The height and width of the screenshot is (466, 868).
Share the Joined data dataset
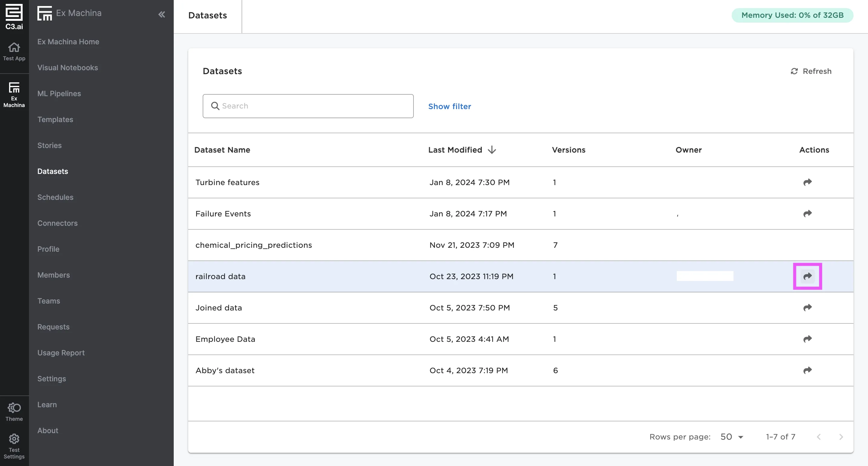point(807,307)
